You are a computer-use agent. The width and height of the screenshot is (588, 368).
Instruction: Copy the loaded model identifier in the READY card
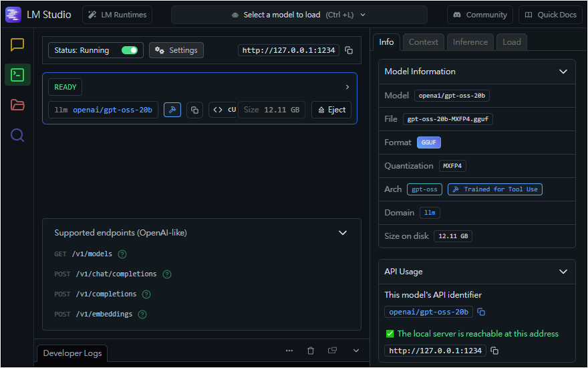click(x=194, y=110)
